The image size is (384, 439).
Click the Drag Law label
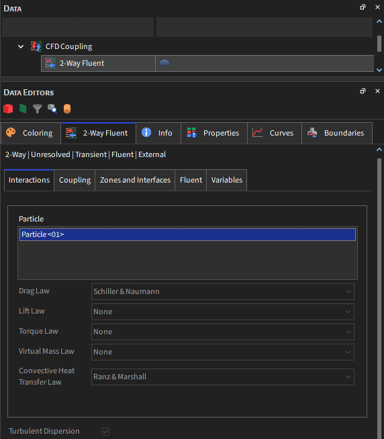click(x=34, y=291)
